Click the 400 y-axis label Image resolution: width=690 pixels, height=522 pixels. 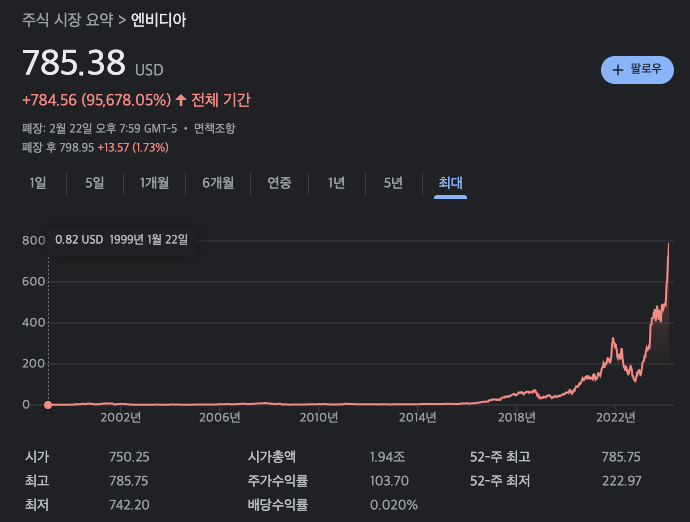(x=33, y=323)
